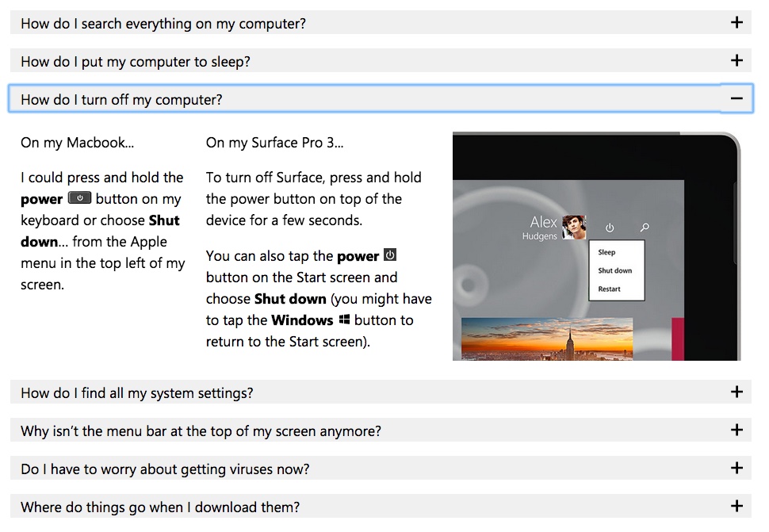Click plus icon on the download question row
The height and width of the screenshot is (532, 769).
tap(736, 506)
